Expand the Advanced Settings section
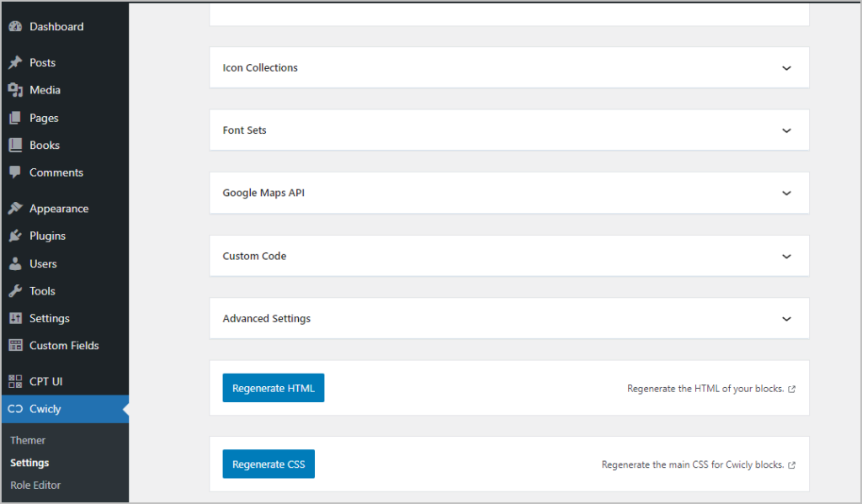 click(x=786, y=319)
